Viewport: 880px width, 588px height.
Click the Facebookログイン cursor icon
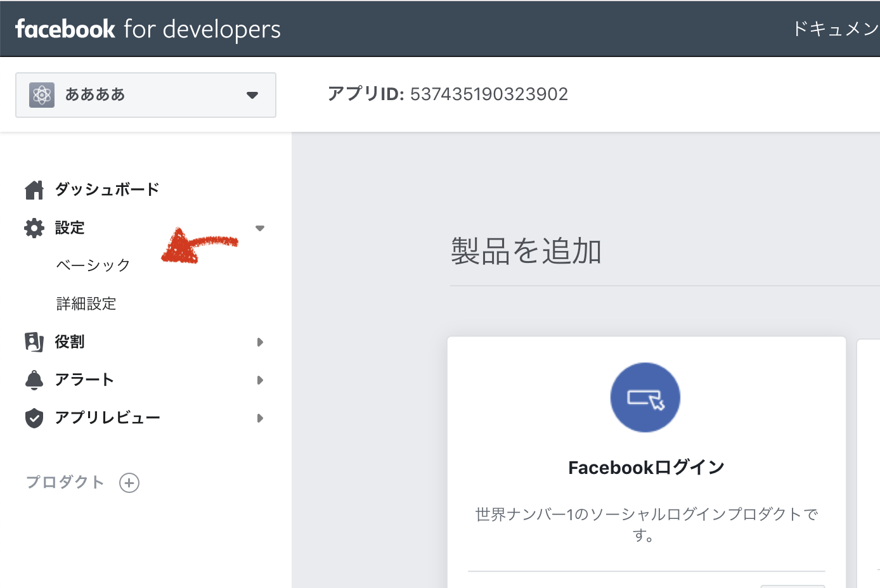coord(645,397)
